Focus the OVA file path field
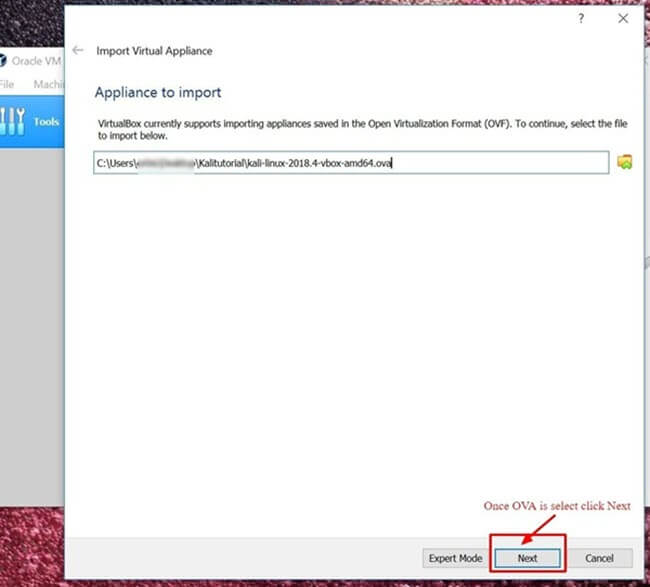This screenshot has height=587, width=650. click(350, 163)
